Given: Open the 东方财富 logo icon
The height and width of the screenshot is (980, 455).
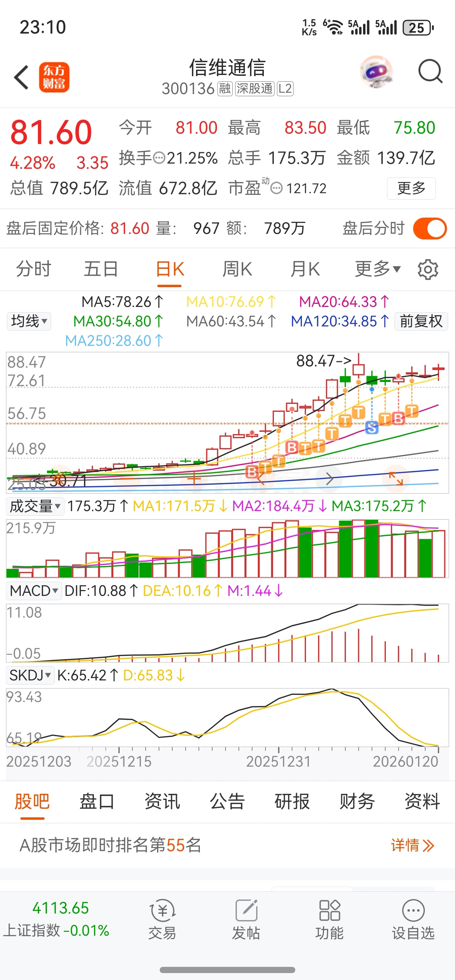Looking at the screenshot, I should point(54,77).
